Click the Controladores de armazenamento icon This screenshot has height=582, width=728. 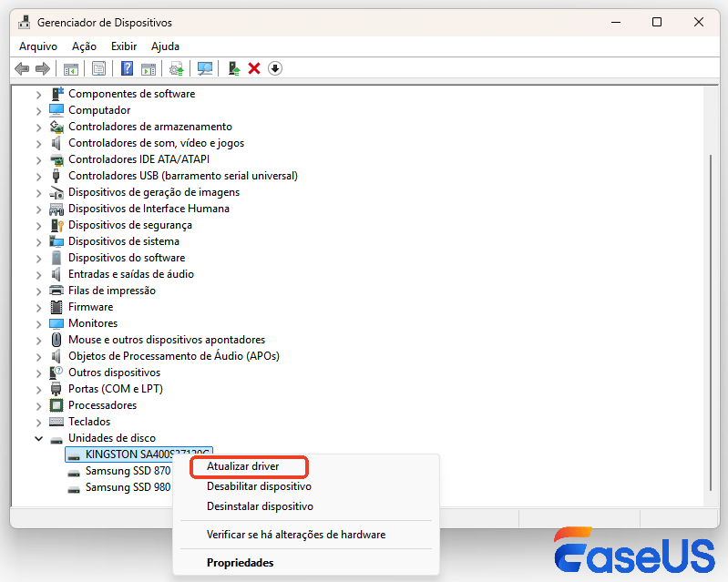click(56, 127)
